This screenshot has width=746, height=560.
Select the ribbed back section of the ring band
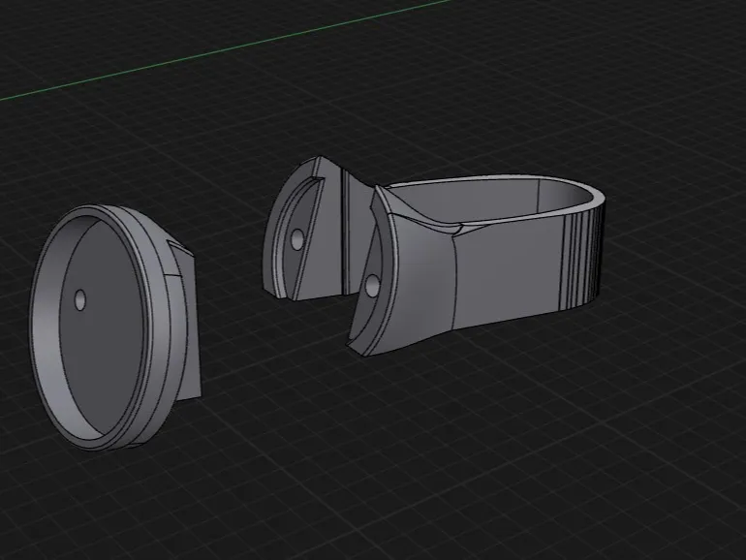click(x=583, y=257)
